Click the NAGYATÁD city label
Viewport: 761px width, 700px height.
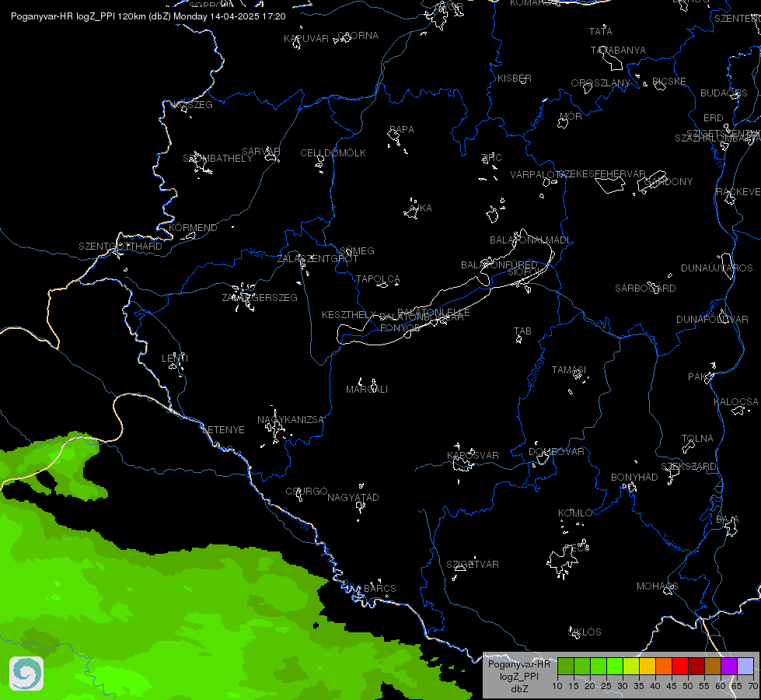click(x=353, y=498)
